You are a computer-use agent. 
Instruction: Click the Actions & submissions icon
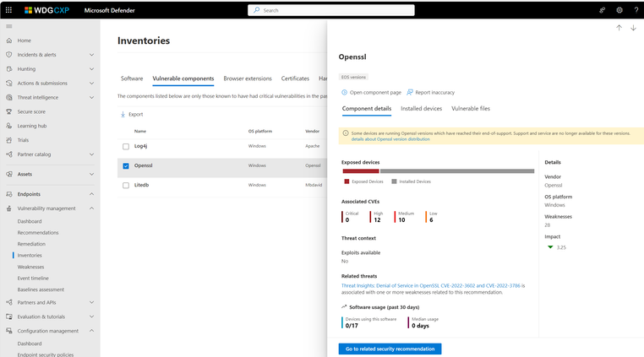point(9,83)
